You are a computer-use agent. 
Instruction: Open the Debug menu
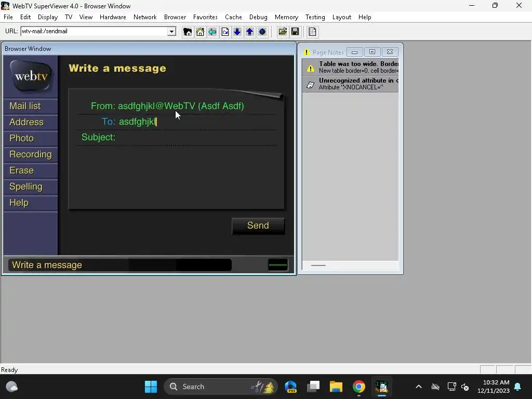coord(258,17)
